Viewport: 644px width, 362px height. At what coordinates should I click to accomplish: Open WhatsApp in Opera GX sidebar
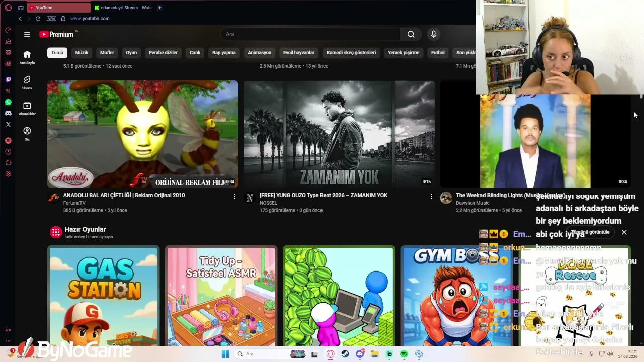coord(8,102)
